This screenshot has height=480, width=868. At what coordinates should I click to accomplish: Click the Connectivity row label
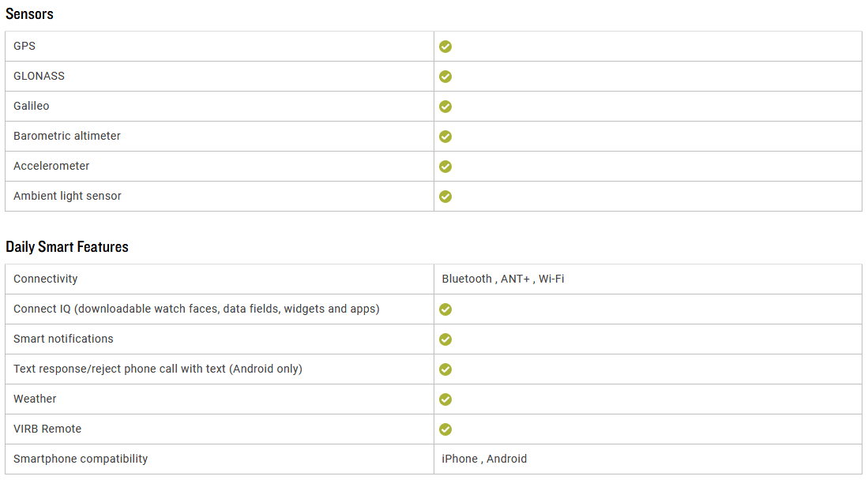click(45, 279)
